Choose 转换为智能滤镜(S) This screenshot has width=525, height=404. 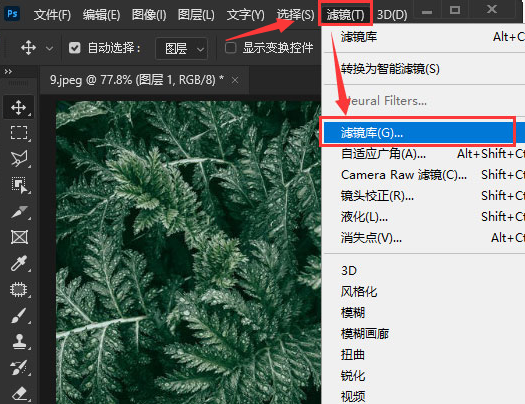[423, 69]
